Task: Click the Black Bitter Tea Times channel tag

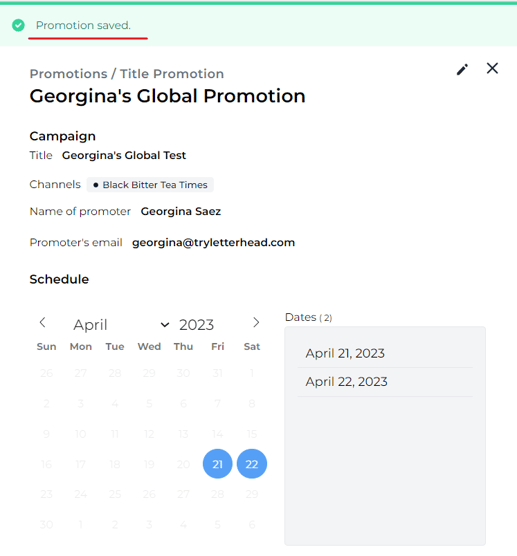Action: pos(150,185)
